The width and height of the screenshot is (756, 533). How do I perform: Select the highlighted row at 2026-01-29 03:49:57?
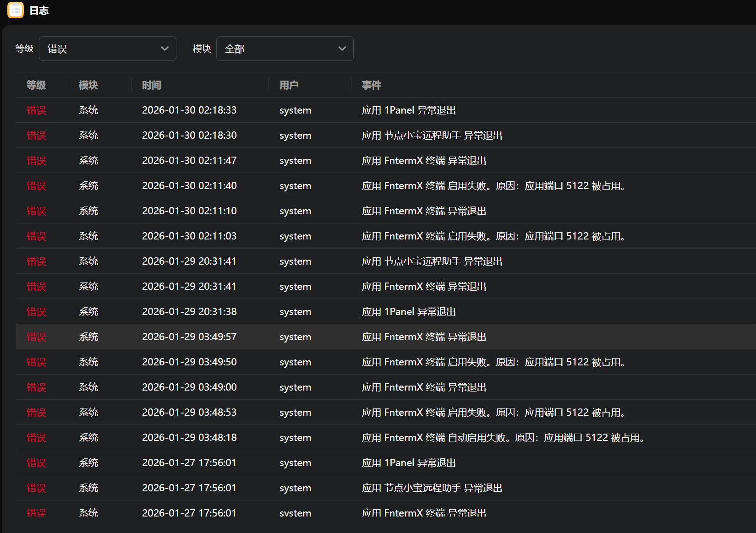tap(385, 337)
